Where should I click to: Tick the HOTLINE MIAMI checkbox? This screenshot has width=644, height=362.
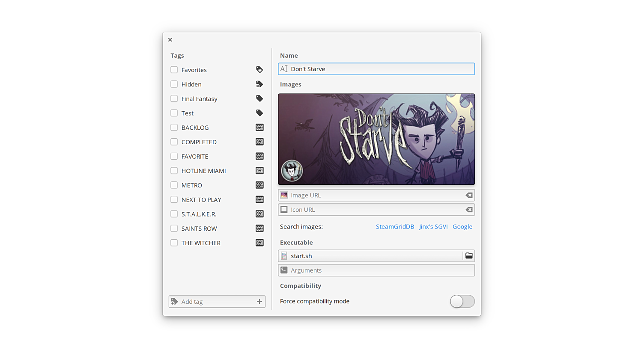click(x=174, y=171)
